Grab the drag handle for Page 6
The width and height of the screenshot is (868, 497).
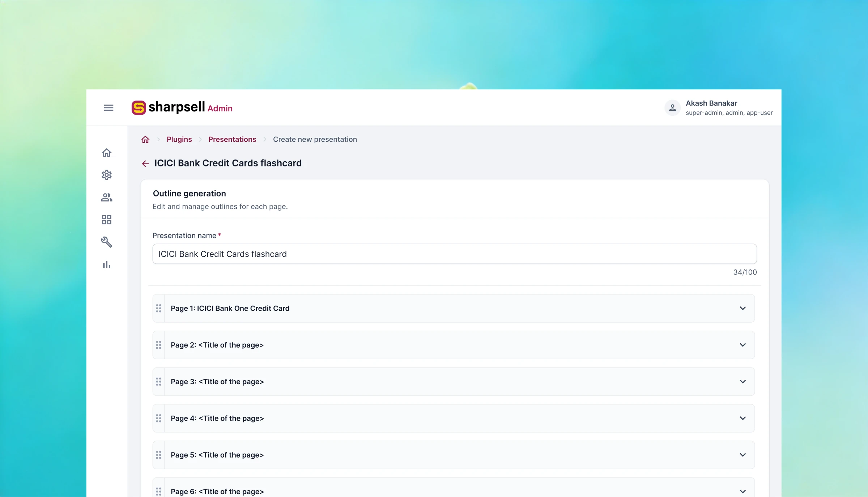(158, 492)
